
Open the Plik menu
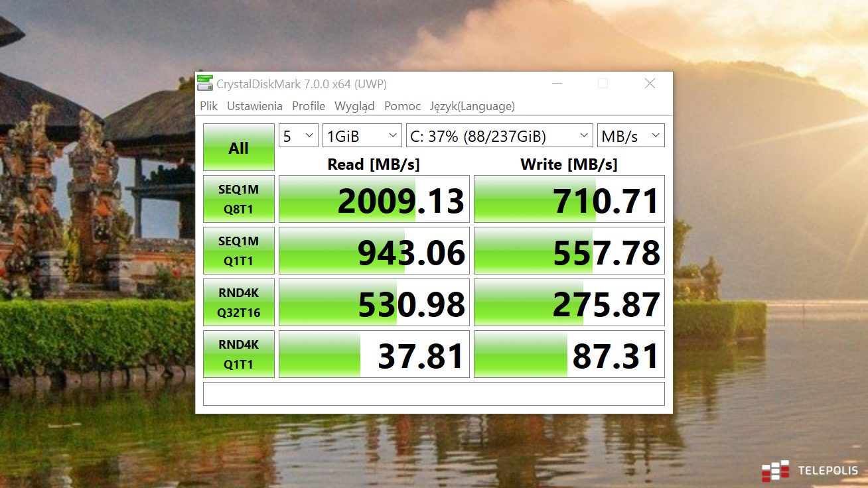coord(209,106)
